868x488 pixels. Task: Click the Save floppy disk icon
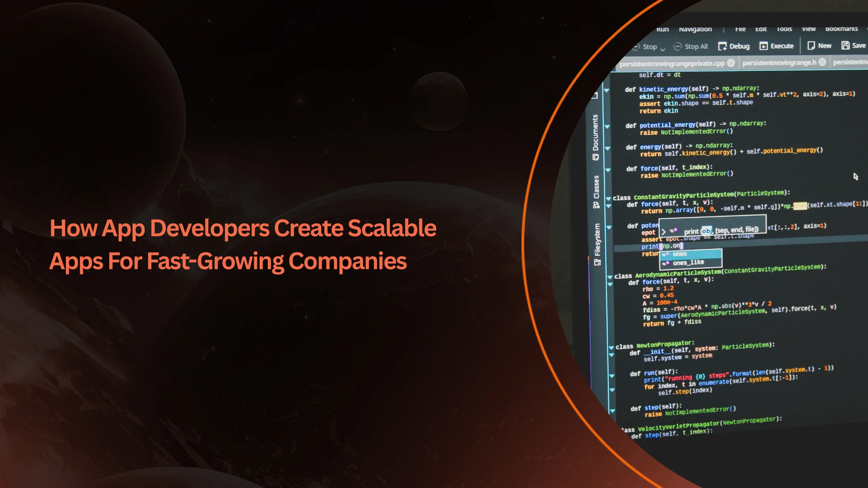[x=846, y=45]
